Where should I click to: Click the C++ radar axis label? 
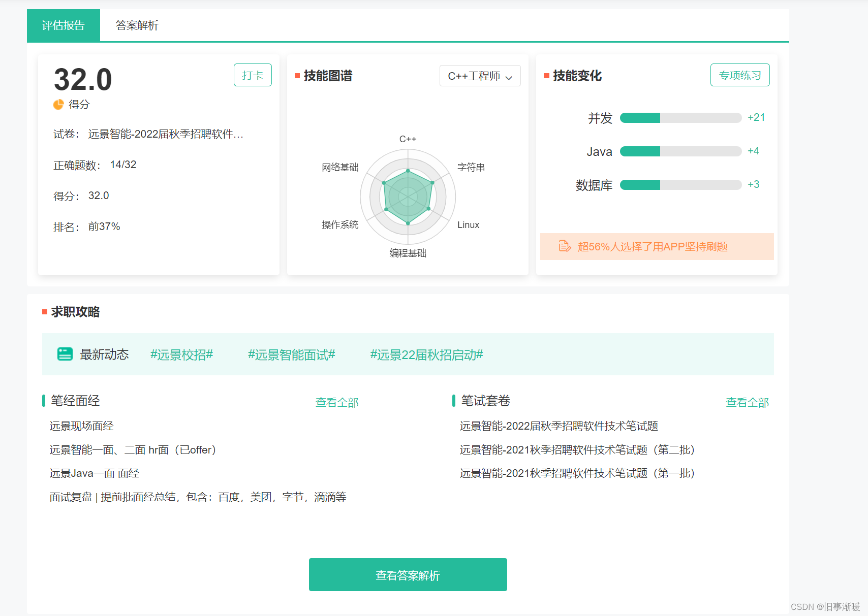pyautogui.click(x=408, y=139)
